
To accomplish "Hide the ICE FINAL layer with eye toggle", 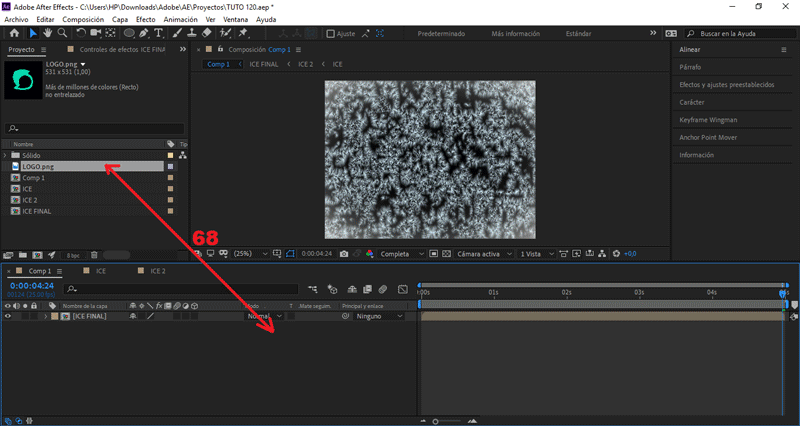I will [x=8, y=316].
